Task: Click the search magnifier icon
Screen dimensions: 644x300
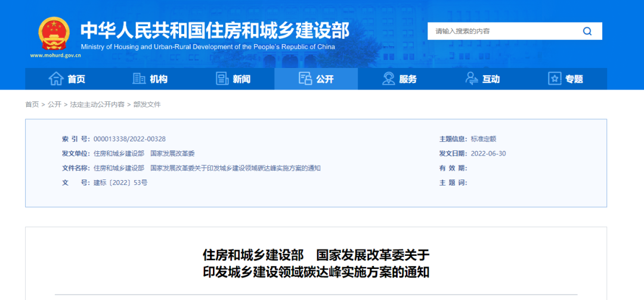Action: point(587,32)
